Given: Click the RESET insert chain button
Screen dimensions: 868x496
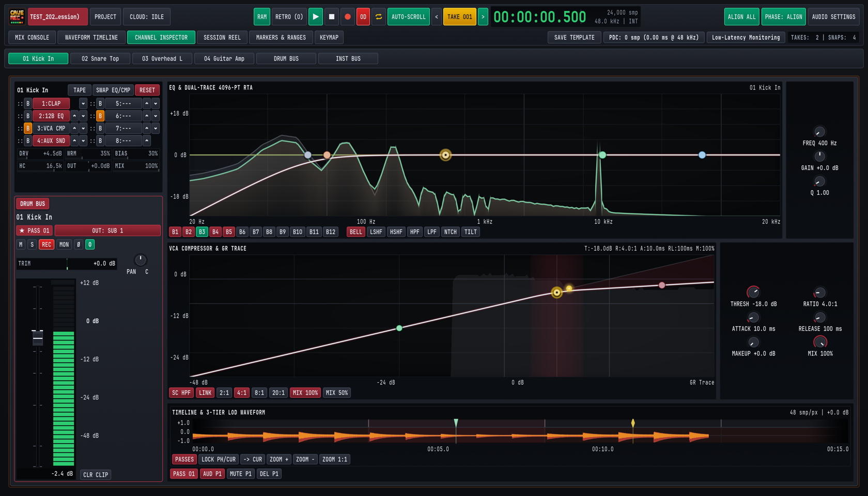Looking at the screenshot, I should pos(147,90).
